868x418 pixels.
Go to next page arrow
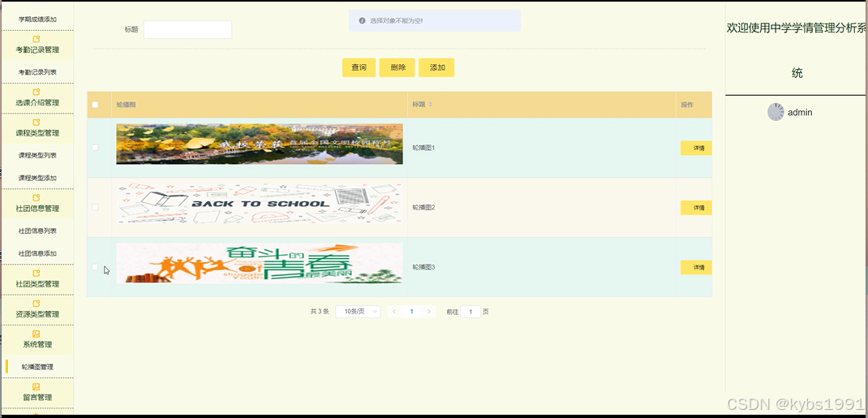click(429, 312)
